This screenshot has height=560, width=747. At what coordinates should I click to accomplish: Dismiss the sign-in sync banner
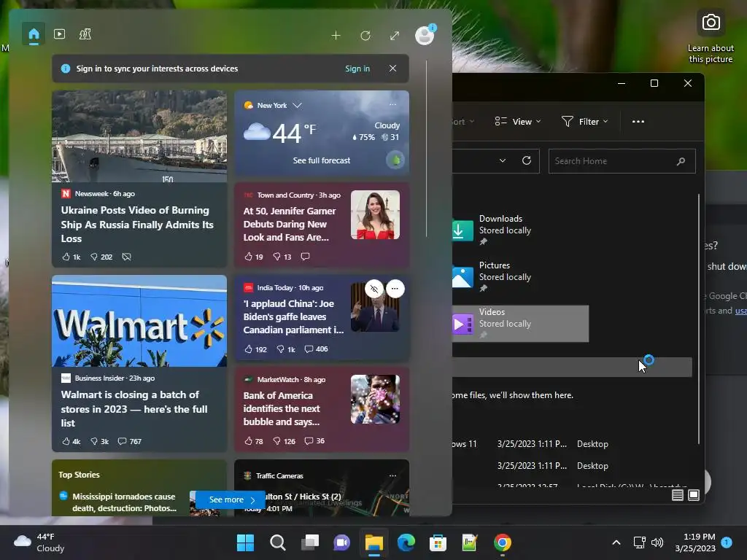click(392, 69)
